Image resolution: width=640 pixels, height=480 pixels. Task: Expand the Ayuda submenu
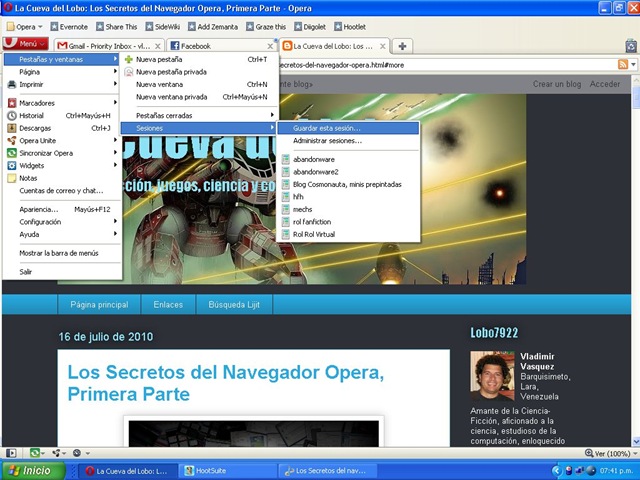tap(61, 234)
